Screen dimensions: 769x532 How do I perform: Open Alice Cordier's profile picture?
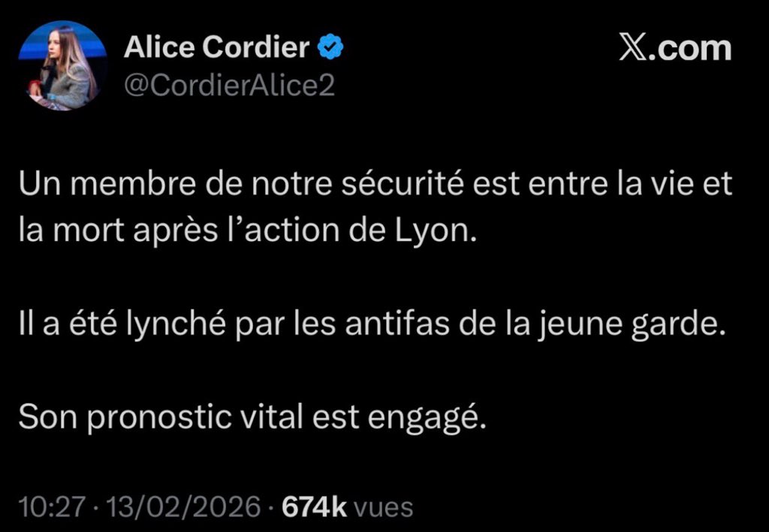[x=63, y=65]
